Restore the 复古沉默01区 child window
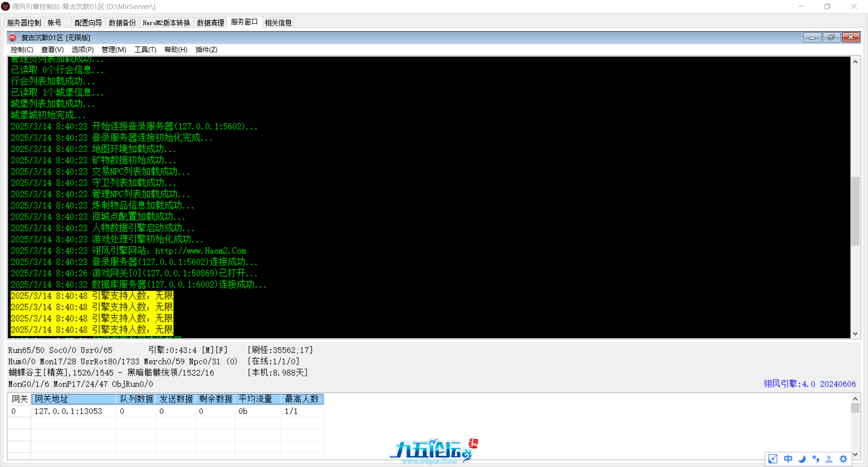This screenshot has height=467, width=868. 831,37
